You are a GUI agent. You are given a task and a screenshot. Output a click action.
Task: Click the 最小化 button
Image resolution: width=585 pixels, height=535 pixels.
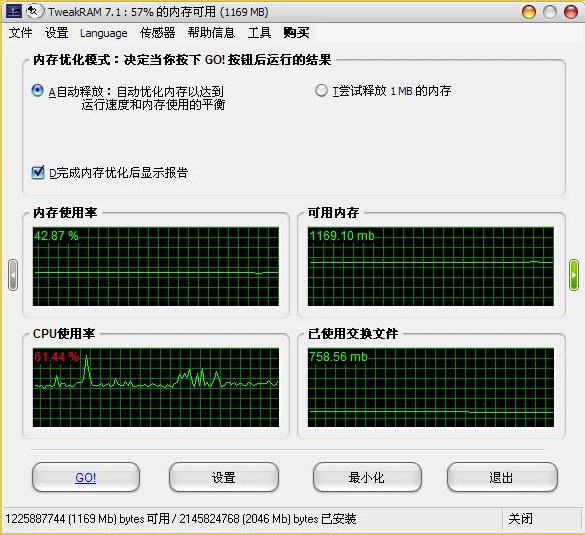[x=367, y=477]
